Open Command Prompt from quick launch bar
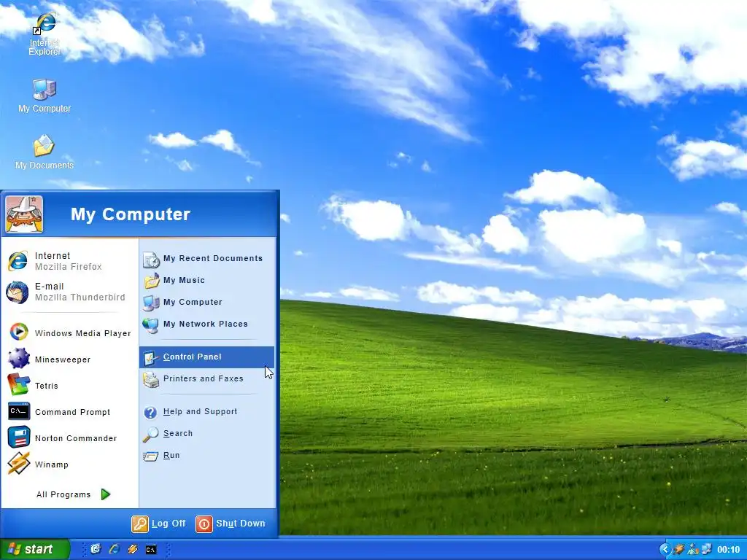The image size is (747, 560). [x=151, y=550]
